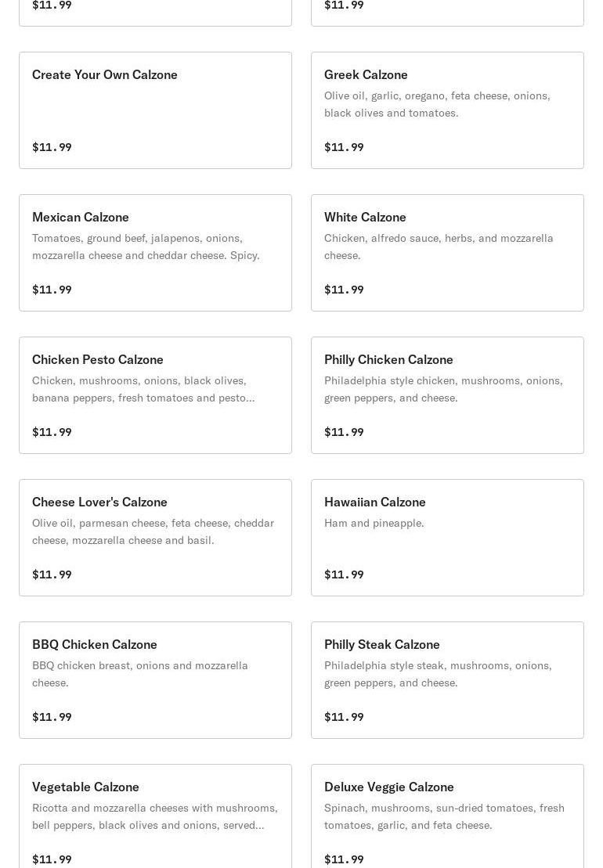The image size is (603, 868).
Task: Open the Create Your Own Calzone item
Action: pyautogui.click(x=155, y=110)
